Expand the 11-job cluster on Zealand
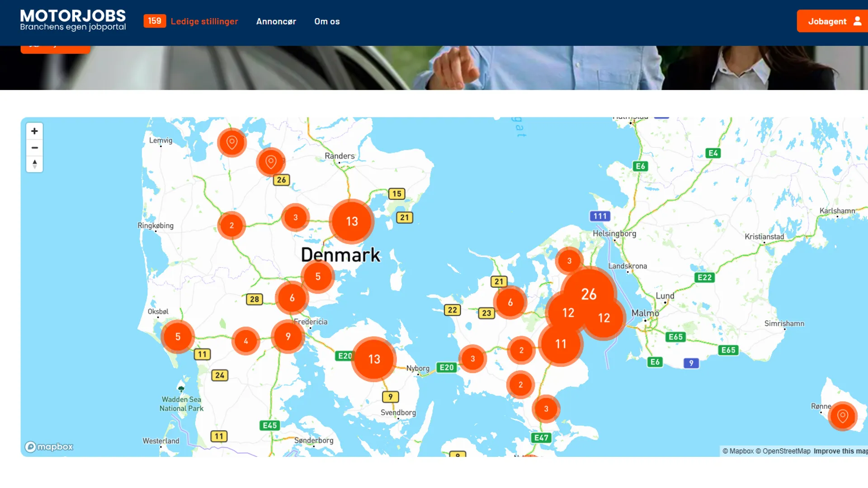Screen dimensions: 868x488 pyautogui.click(x=561, y=344)
